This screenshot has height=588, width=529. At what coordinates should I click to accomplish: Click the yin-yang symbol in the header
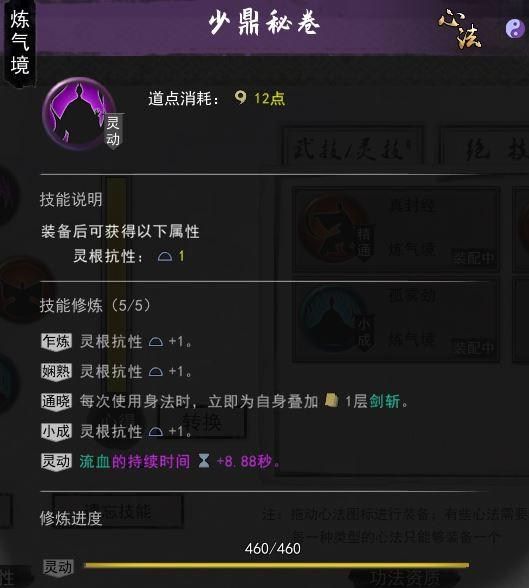(515, 28)
